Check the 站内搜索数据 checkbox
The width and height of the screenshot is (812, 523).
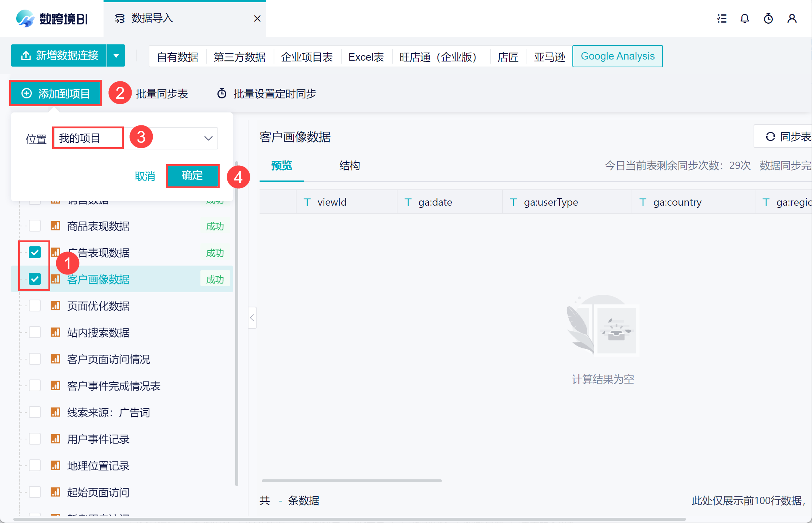click(35, 333)
